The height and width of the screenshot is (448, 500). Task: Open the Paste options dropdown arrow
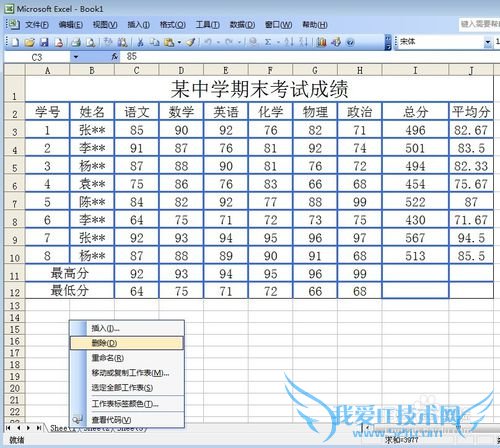179,42
